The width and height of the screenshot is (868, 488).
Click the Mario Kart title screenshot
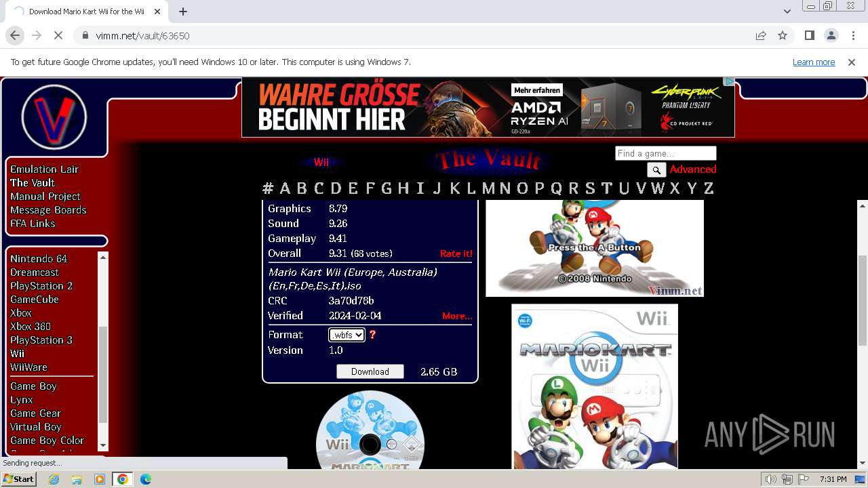point(595,248)
